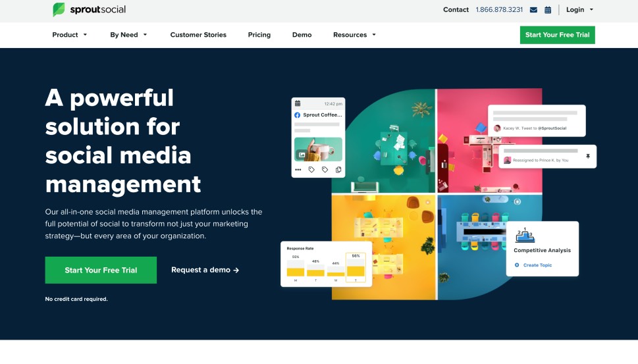Select the highlighted 56% bar in Response Rate
Image resolution: width=638 pixels, height=364 pixels.
click(x=356, y=267)
